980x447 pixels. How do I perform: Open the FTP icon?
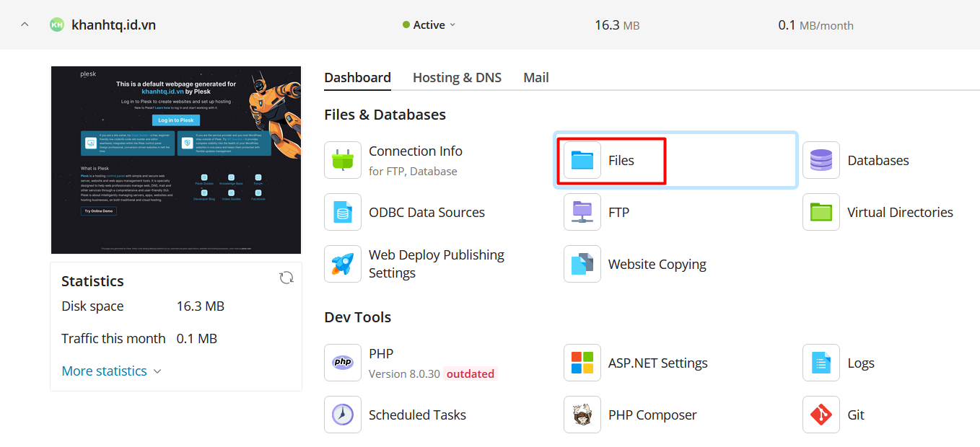582,212
